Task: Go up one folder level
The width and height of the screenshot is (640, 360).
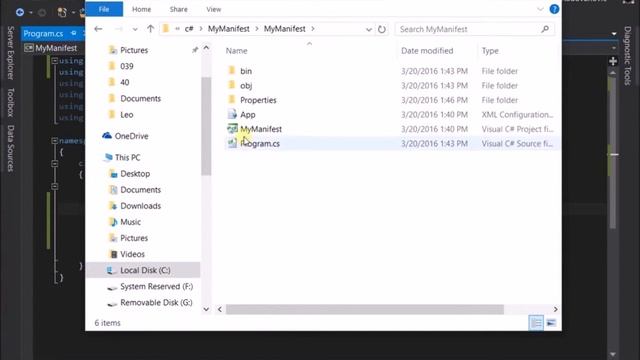Action: tap(150, 29)
